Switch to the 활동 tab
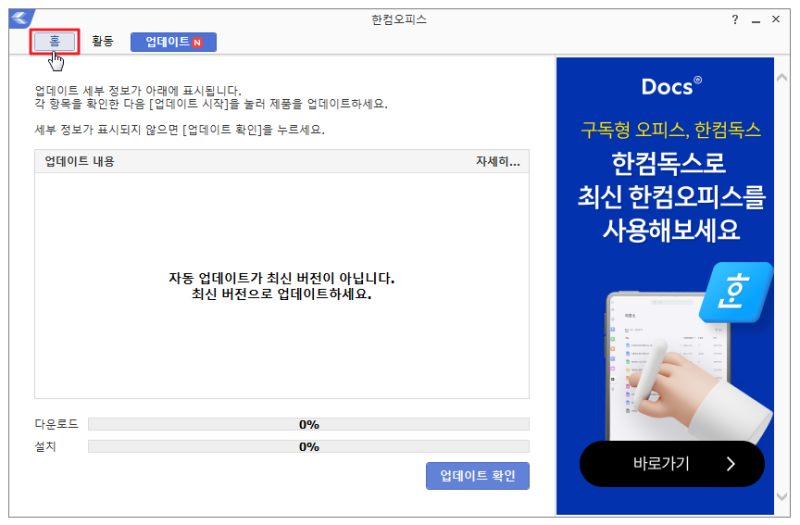Screen dimensions: 800x525 point(103,41)
